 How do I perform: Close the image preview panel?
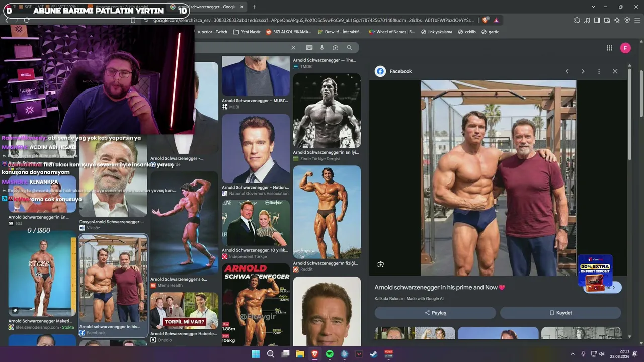(x=615, y=71)
